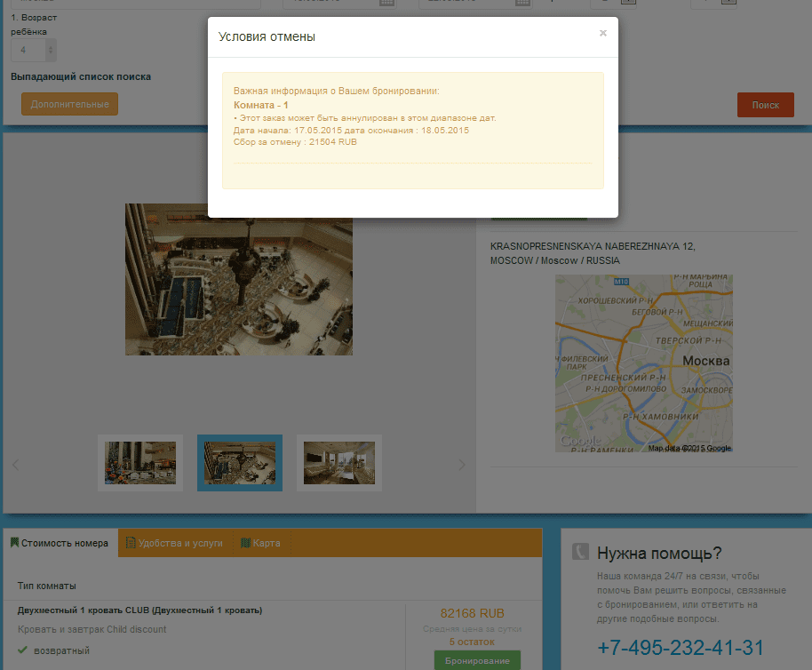
Task: Click the возвратный refundable label
Action: pyautogui.click(x=61, y=650)
